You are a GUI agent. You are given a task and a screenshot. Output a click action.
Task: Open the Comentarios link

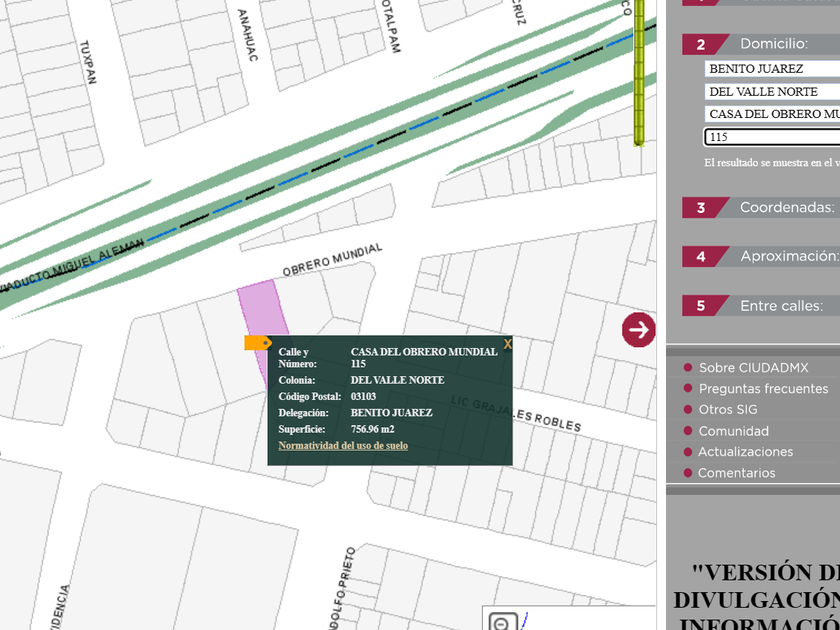(x=736, y=473)
